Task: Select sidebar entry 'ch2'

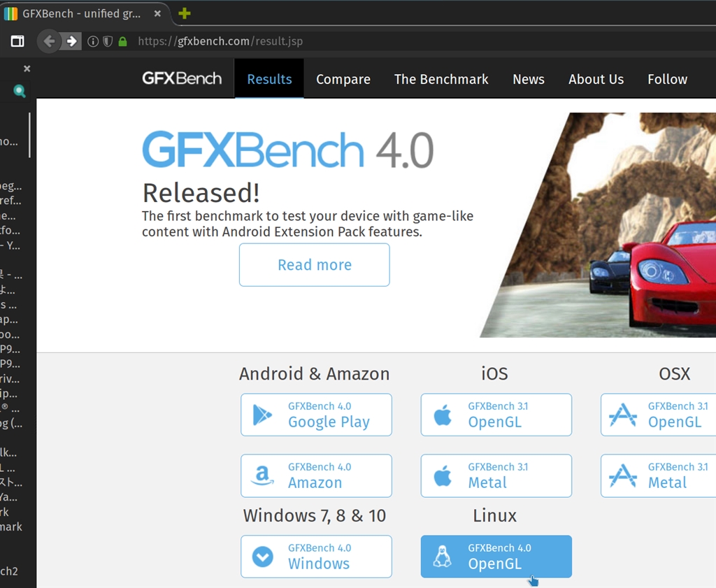Action: click(9, 571)
